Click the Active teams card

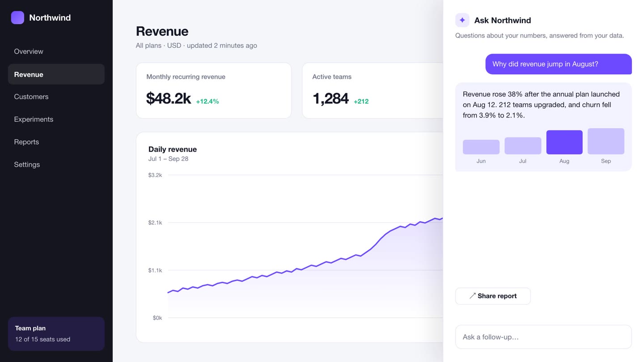373,90
